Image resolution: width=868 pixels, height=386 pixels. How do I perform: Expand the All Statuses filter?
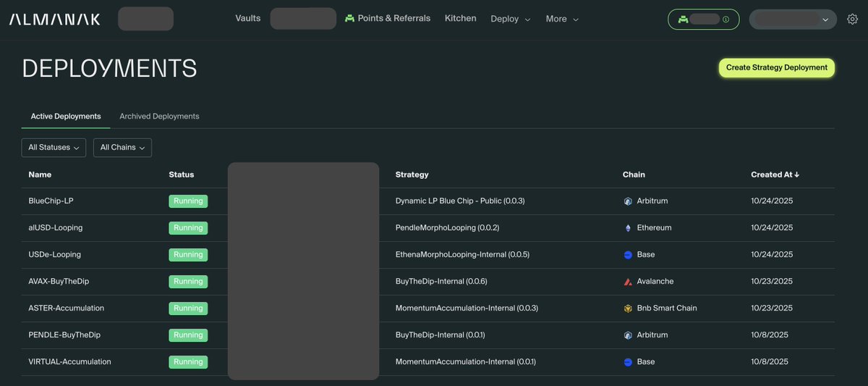pyautogui.click(x=54, y=148)
